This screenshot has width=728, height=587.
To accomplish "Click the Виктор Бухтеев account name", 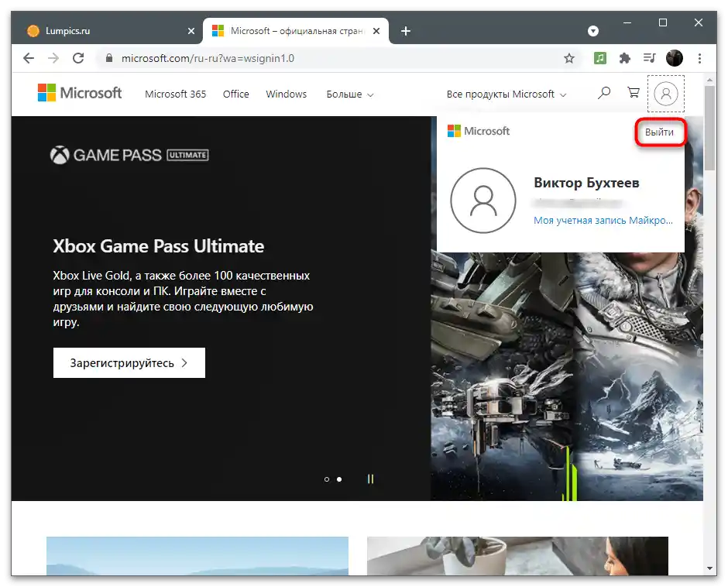I will point(586,183).
